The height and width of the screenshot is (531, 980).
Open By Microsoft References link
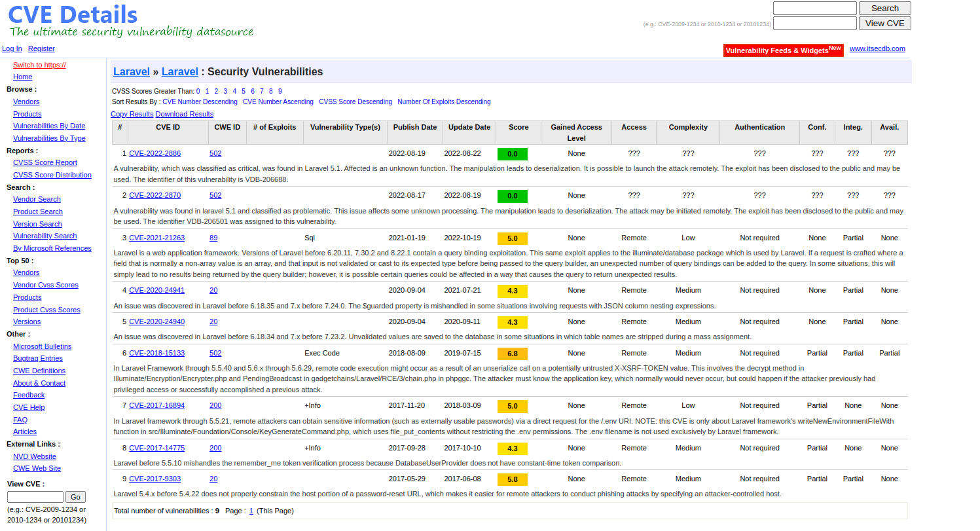click(x=52, y=248)
